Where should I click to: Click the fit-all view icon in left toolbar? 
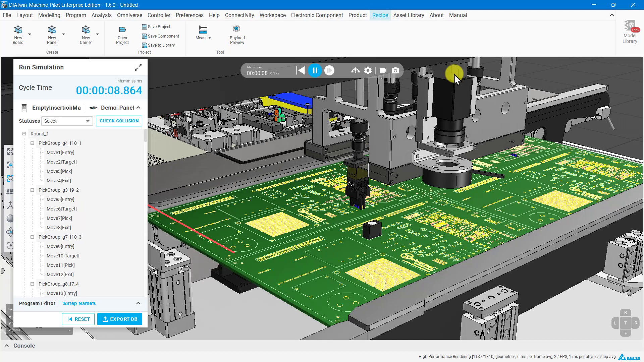[x=10, y=152]
